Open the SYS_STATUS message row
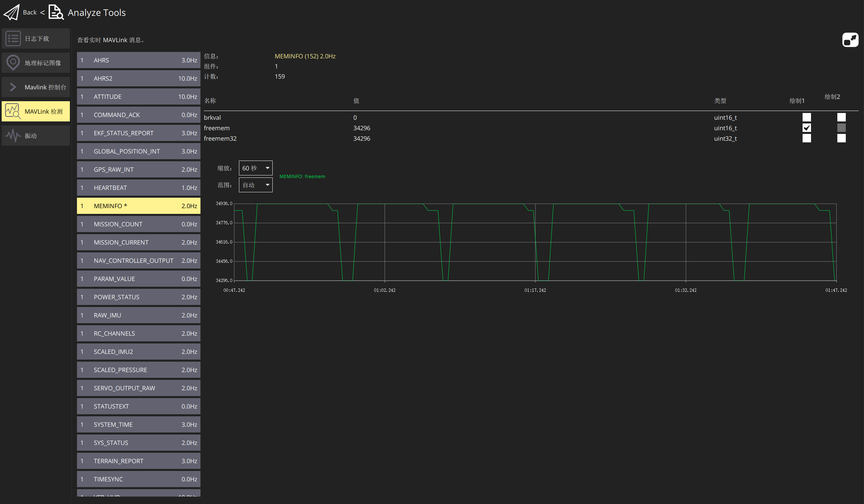864x504 pixels. pyautogui.click(x=138, y=443)
